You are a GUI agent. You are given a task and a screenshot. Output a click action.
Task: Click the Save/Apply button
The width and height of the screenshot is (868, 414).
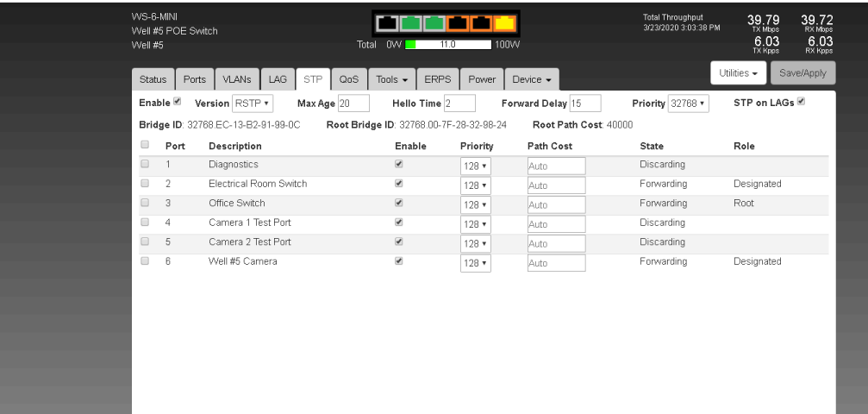(x=802, y=73)
